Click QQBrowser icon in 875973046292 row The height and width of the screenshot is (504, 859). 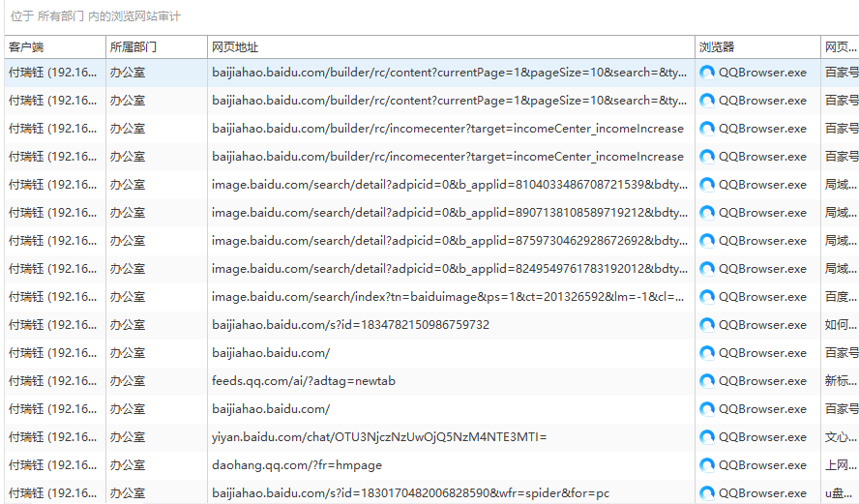[707, 241]
